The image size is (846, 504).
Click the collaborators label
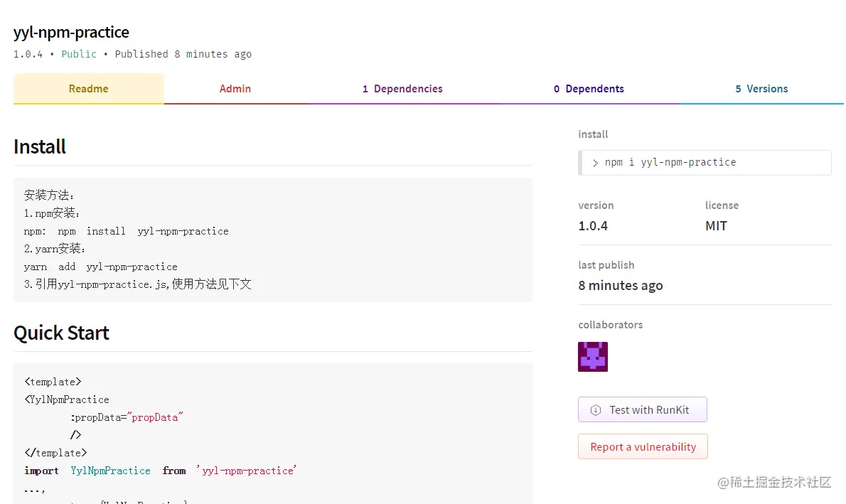610,325
